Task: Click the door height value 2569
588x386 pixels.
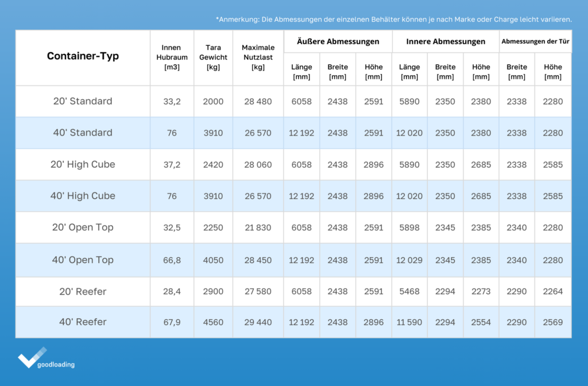Action: 553,322
